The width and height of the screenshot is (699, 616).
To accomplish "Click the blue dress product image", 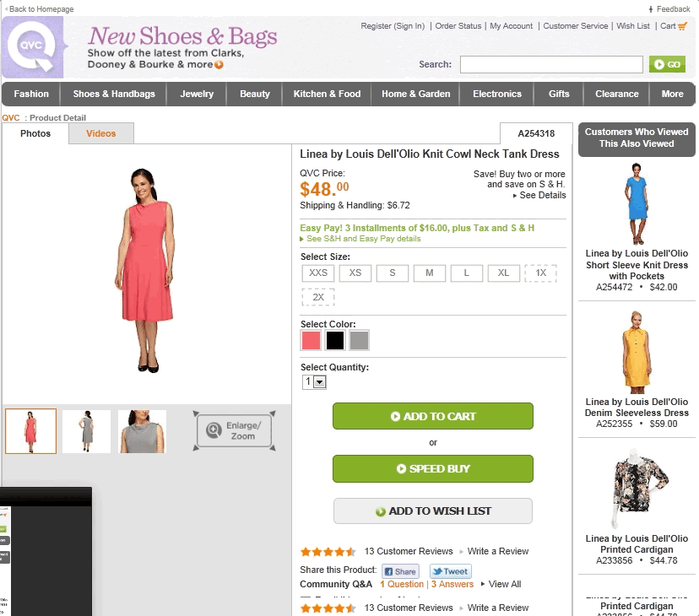I will (637, 203).
